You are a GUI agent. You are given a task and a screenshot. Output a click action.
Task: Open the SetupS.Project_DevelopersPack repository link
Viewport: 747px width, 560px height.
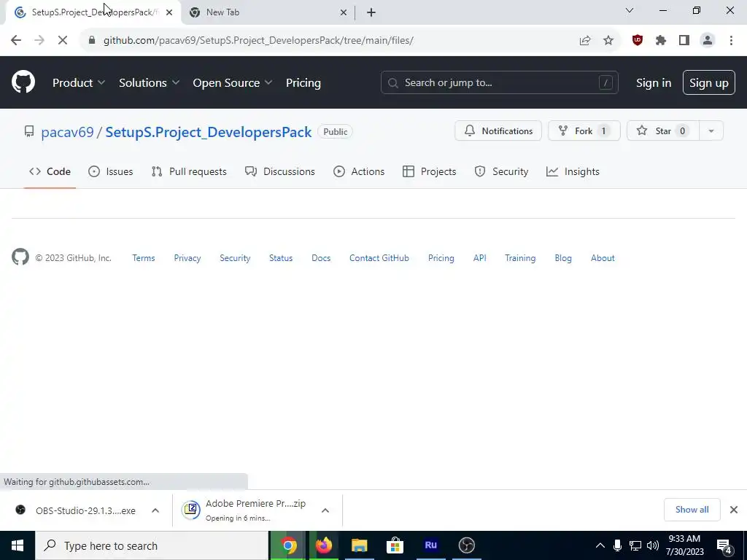[208, 132]
